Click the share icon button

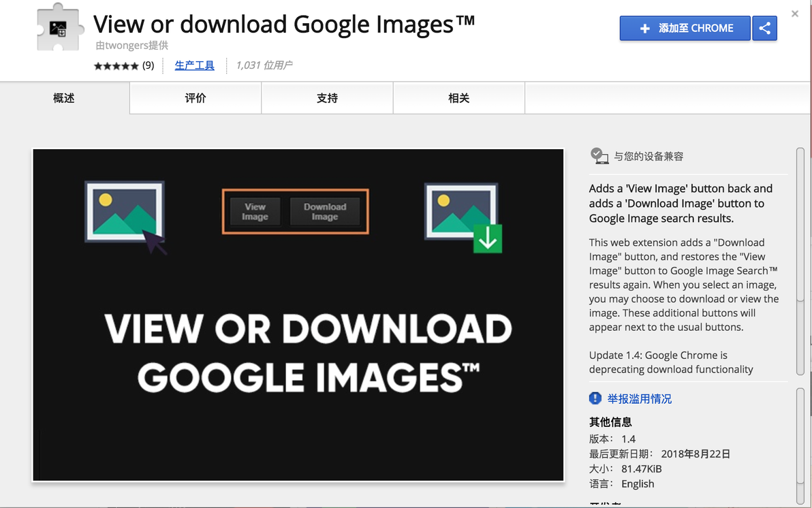click(x=764, y=28)
